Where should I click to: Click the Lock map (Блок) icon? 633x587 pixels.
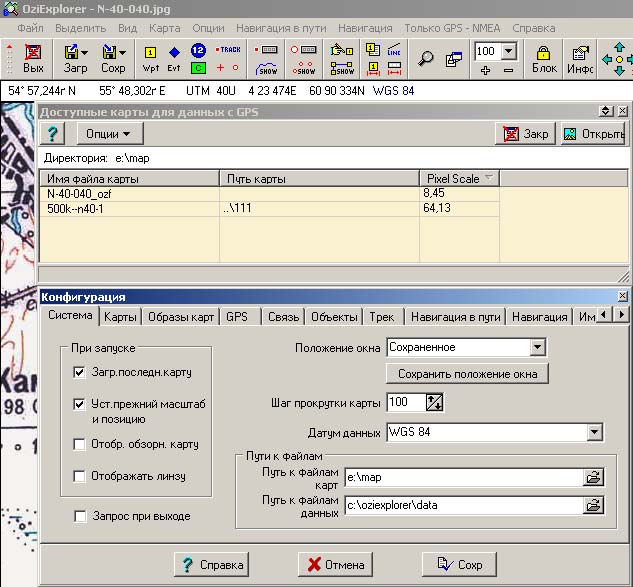click(544, 58)
